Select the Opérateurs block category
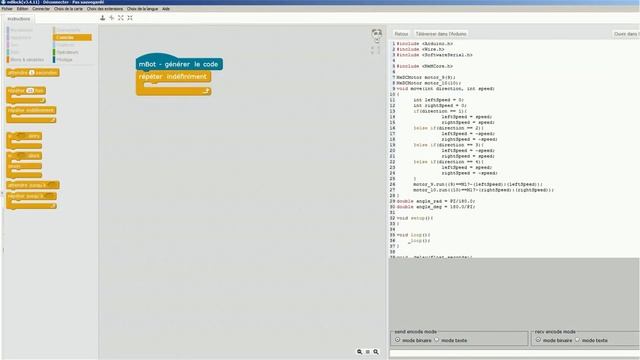640x360 pixels. coord(67,52)
